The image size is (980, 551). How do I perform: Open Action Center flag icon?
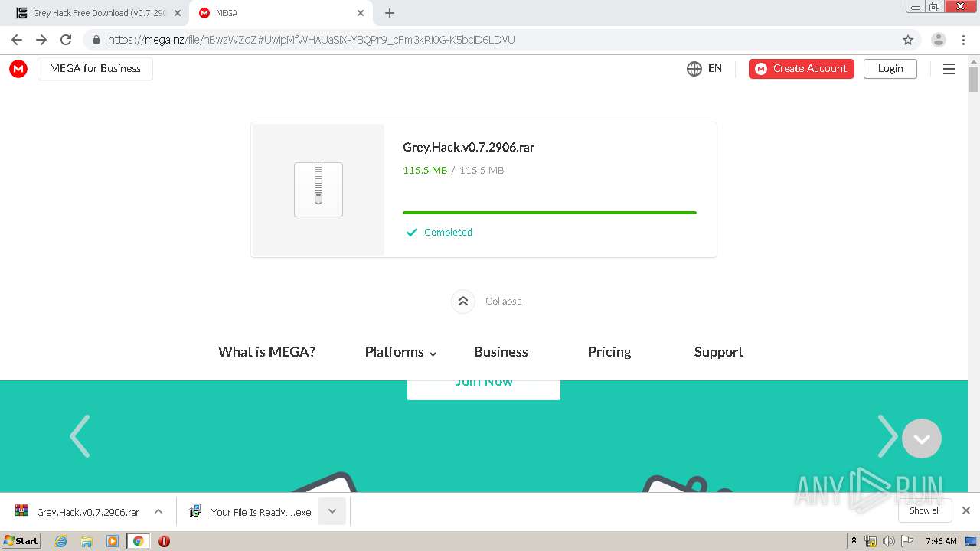point(906,541)
